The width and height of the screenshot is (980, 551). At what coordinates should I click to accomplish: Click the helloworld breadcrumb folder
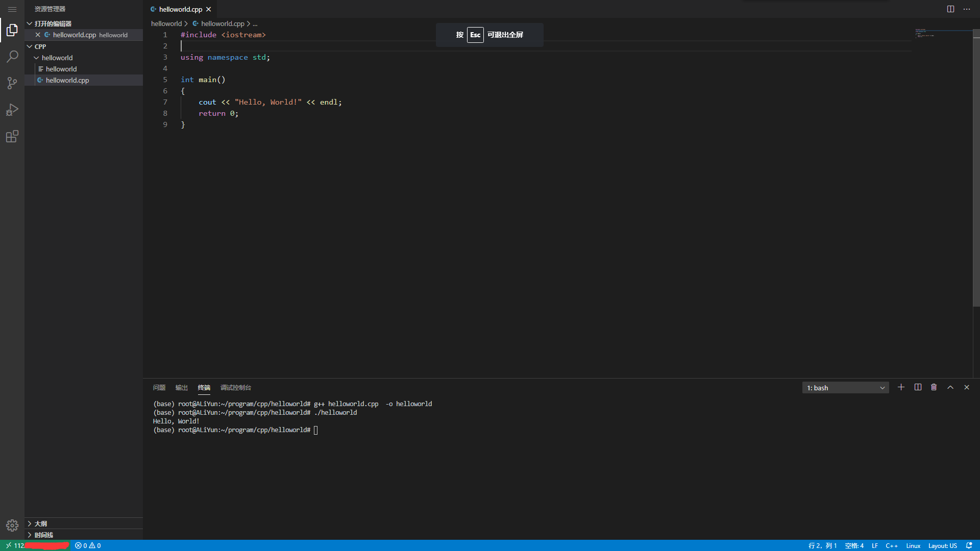[166, 23]
